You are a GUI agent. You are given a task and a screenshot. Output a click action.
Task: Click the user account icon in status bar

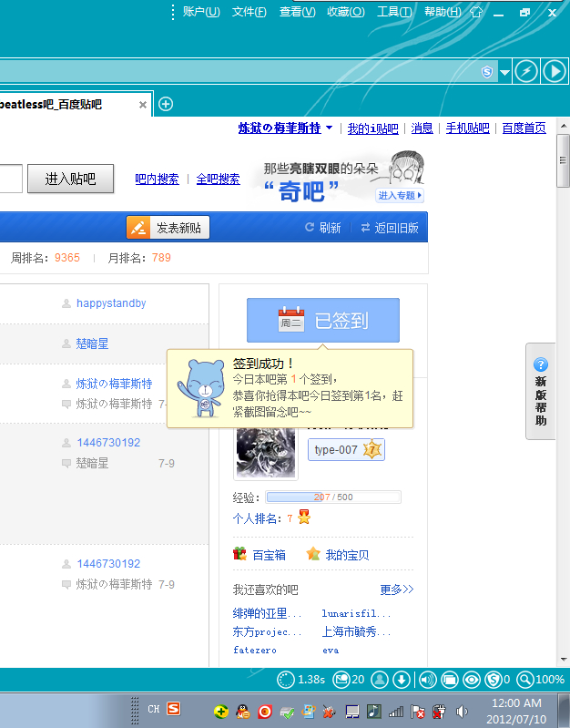pos(380,680)
